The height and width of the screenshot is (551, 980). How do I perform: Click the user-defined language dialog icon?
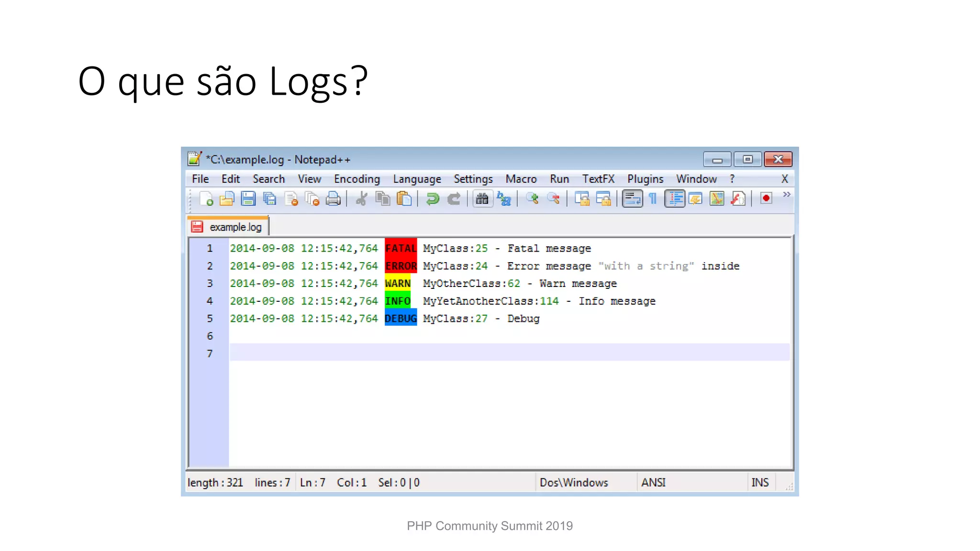tap(695, 198)
